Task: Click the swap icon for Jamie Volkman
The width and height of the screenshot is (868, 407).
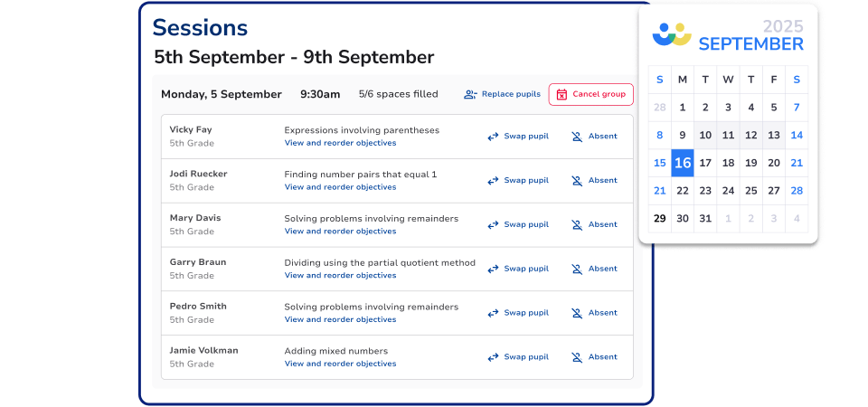Action: 493,357
